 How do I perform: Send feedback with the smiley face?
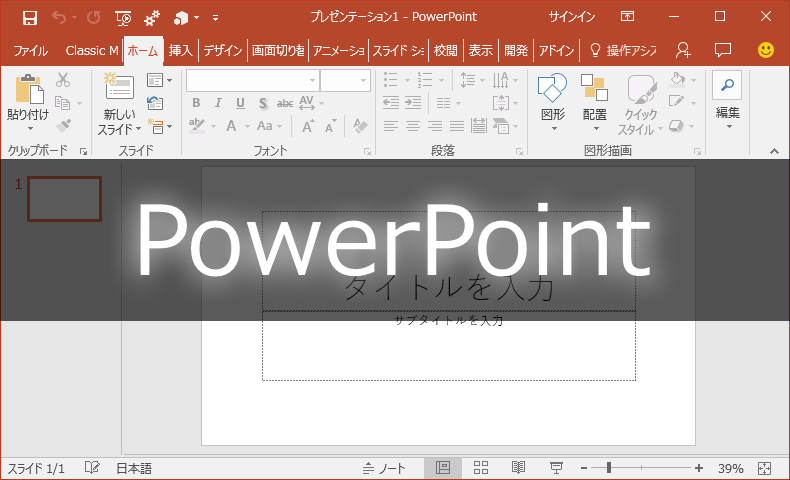click(x=765, y=50)
